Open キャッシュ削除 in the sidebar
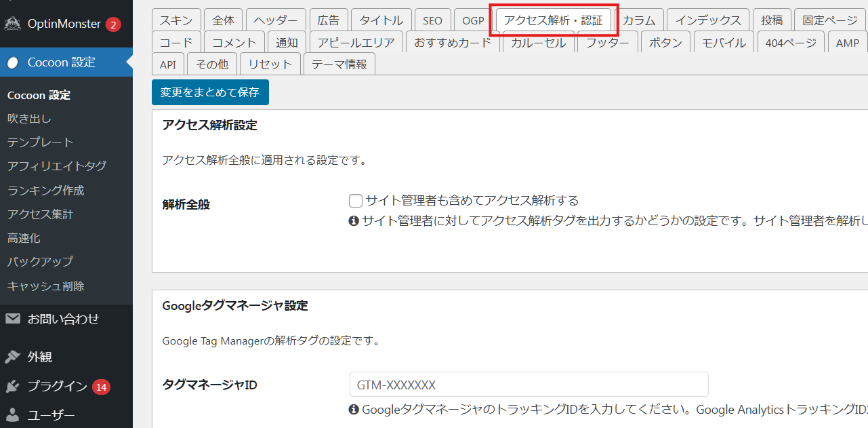 (x=45, y=286)
